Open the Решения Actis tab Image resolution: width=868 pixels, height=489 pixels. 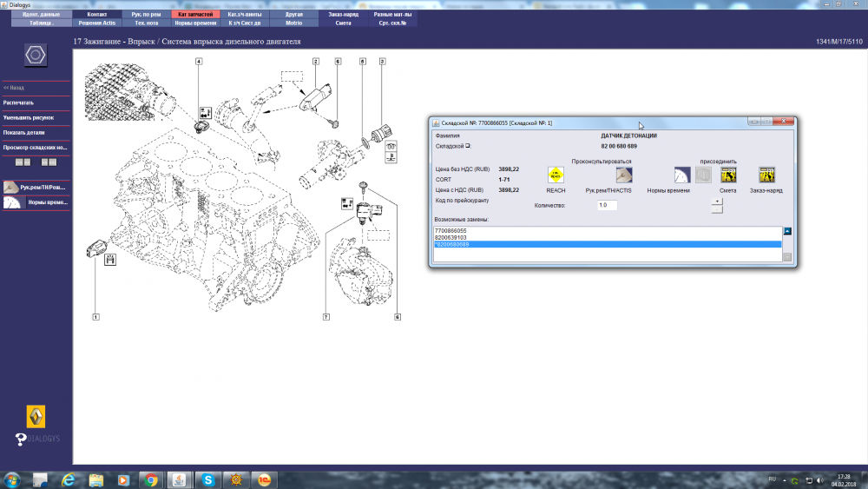point(97,23)
